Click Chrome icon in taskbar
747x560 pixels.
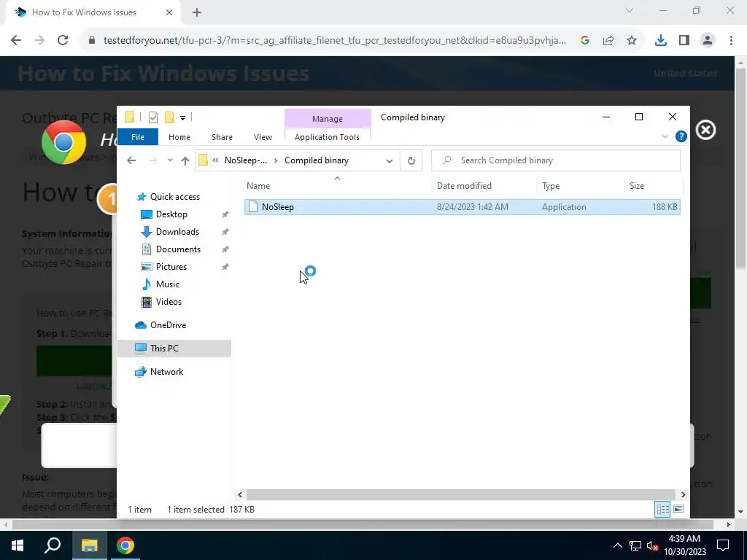click(125, 545)
